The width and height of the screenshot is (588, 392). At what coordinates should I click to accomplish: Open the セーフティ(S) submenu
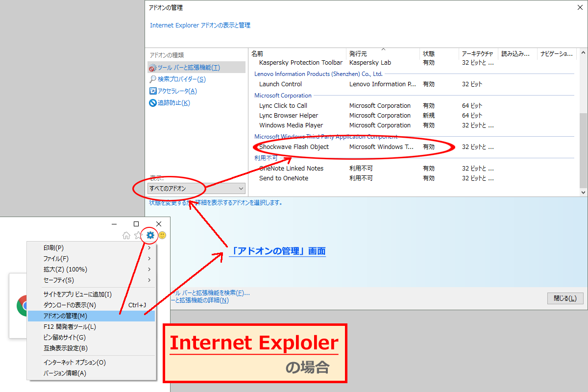pos(91,280)
